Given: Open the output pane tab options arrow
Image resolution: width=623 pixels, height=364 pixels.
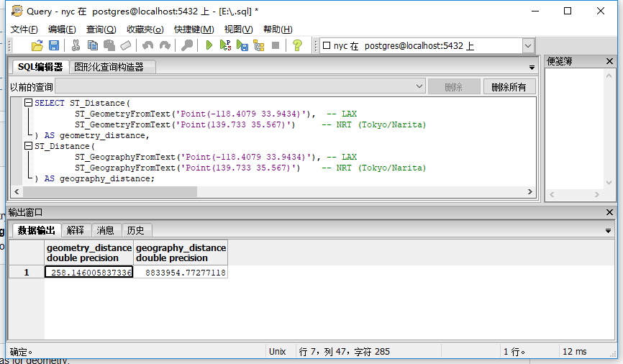Looking at the screenshot, I should click(608, 230).
